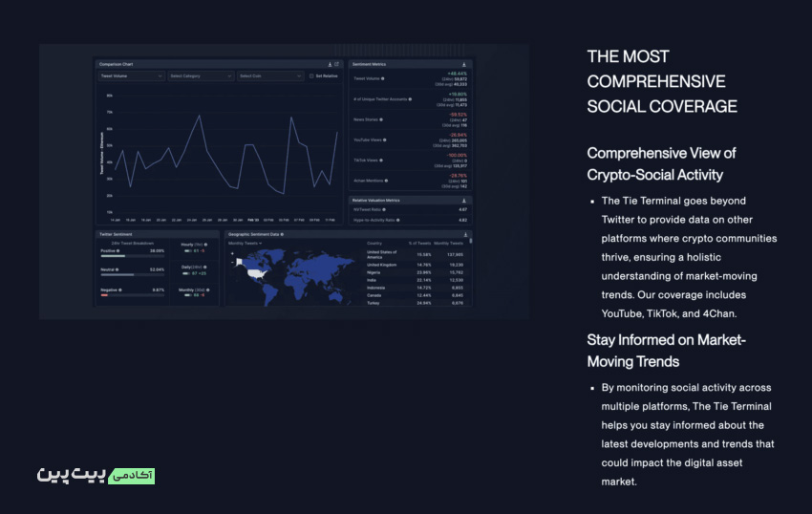Screen dimensions: 812x514
Task: Click the -100.00% TikTok Views change
Action: pos(457,155)
